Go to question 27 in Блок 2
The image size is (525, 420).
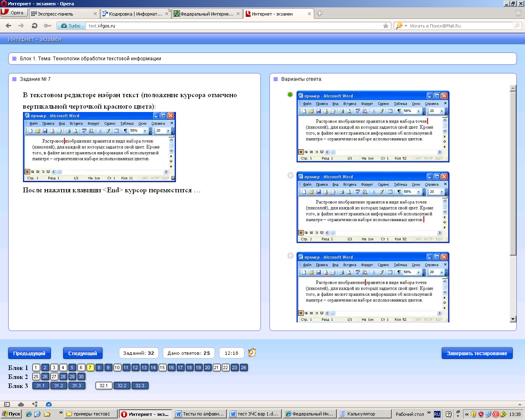[54, 377]
